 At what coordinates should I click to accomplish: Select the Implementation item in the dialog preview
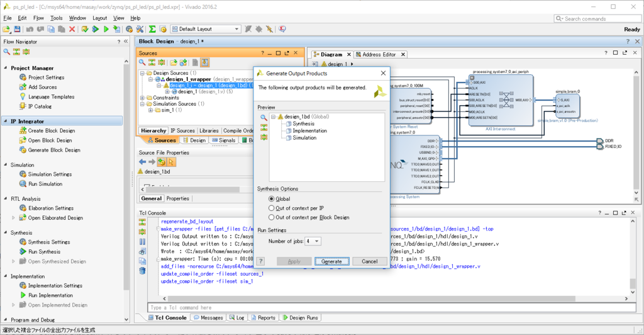[309, 131]
